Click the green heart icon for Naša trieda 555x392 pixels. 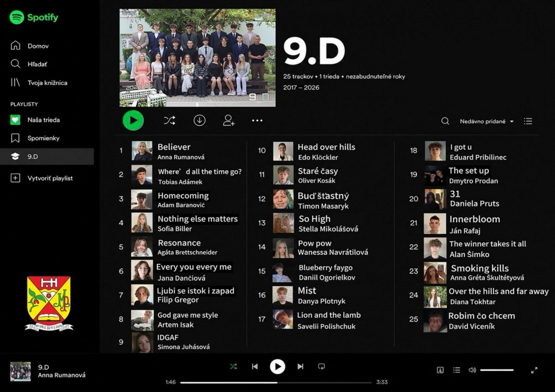click(x=15, y=120)
